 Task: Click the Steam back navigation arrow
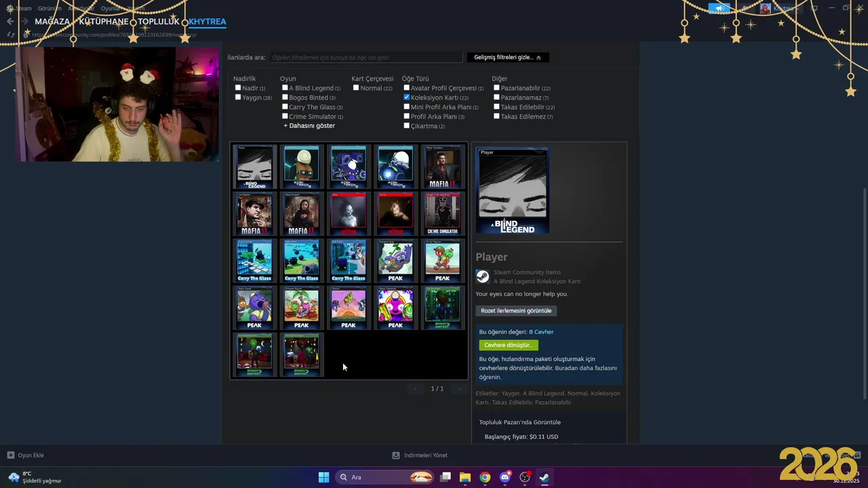[10, 22]
